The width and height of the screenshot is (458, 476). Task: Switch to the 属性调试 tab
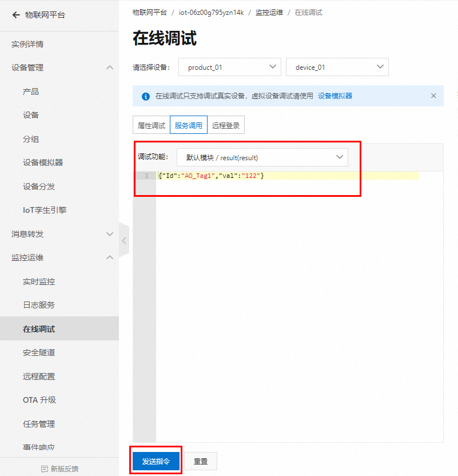[151, 125]
